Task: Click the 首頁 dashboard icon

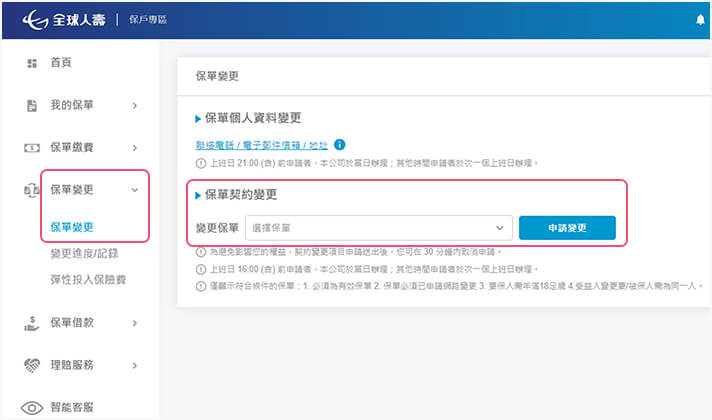Action: 32,63
